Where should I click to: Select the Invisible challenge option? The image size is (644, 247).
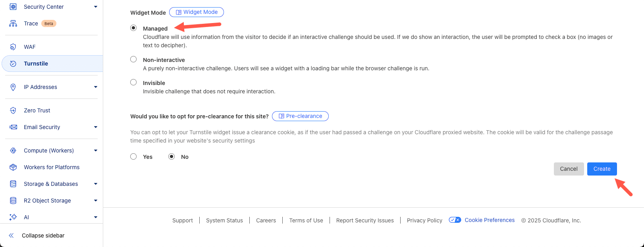click(133, 82)
